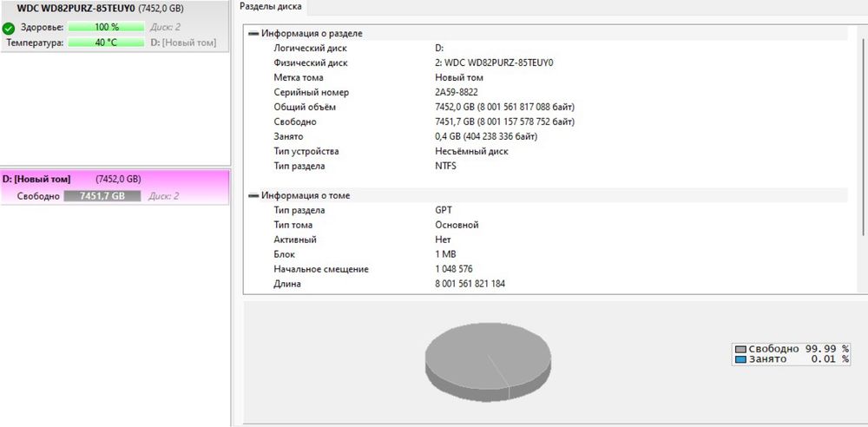Select the D: [Новый том] partition entry
868x427 pixels.
[115, 187]
